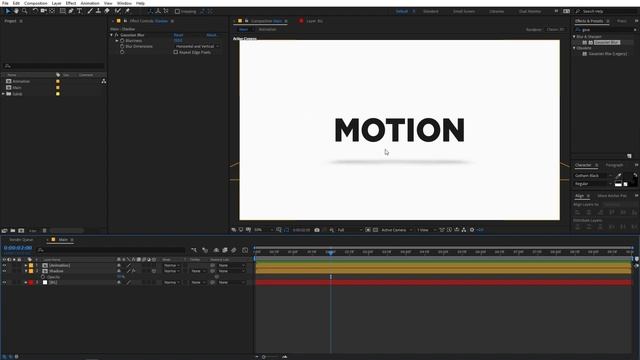
Task: Select the Clone Stamp tool
Action: pos(98,11)
